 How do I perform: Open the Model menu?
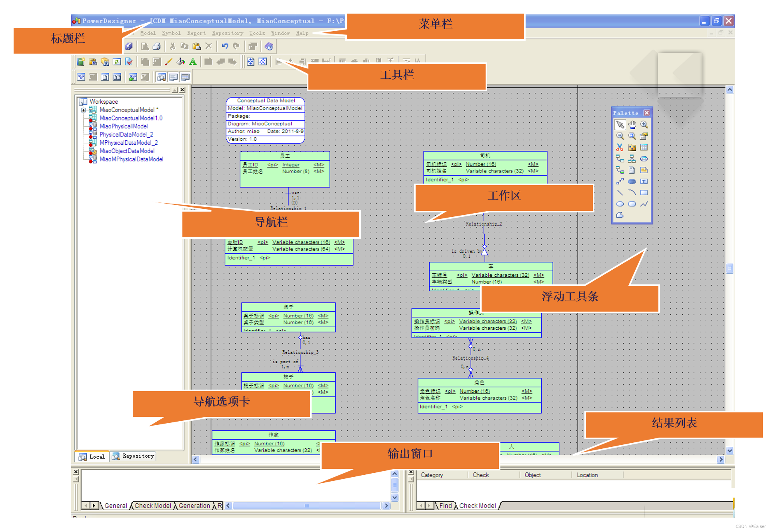tap(148, 33)
